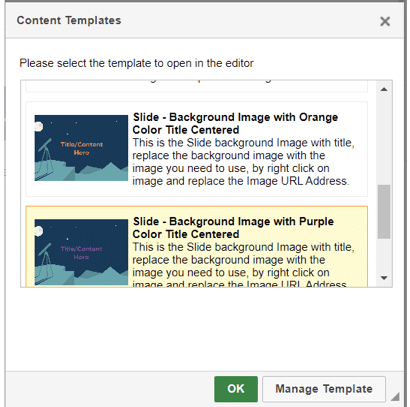This screenshot has width=410, height=407.
Task: Open Manage Template
Action: click(324, 389)
